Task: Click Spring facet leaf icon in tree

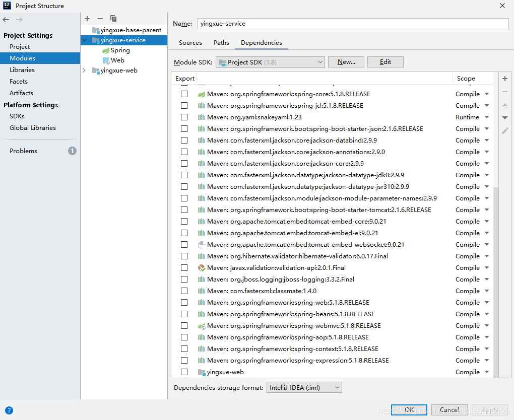Action: coord(105,50)
